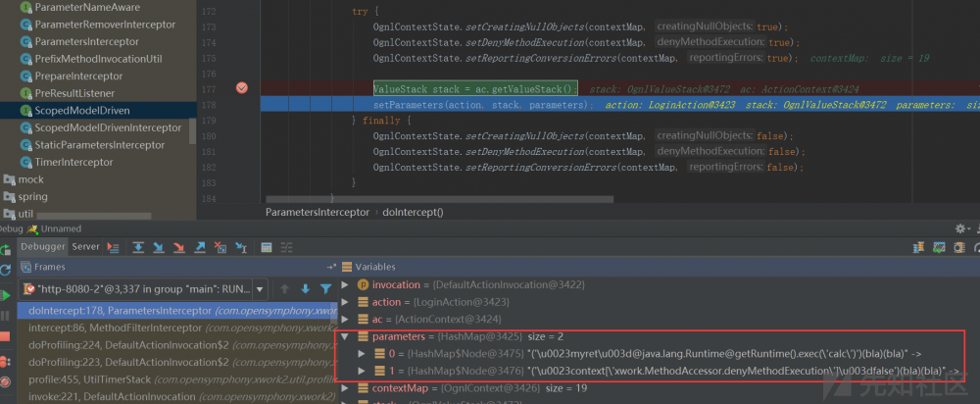
Task: Select the profile:455 UtilTimerStack frame
Action: [x=178, y=379]
